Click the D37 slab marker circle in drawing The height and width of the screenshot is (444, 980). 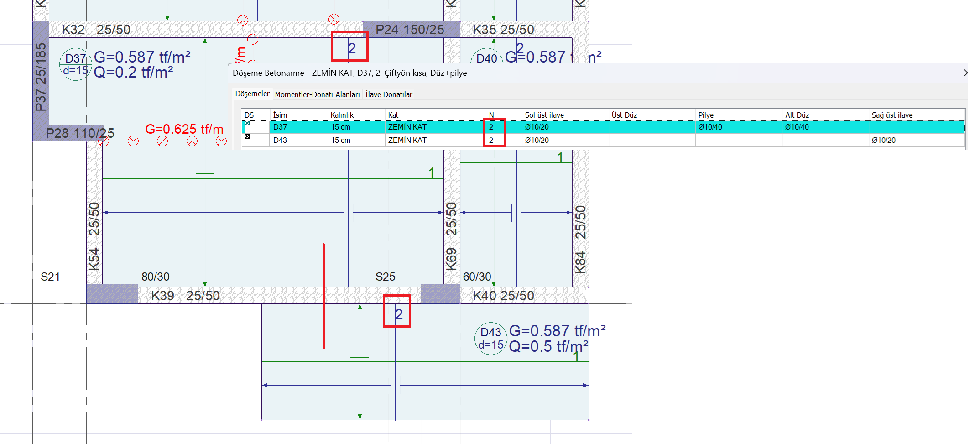(x=75, y=65)
